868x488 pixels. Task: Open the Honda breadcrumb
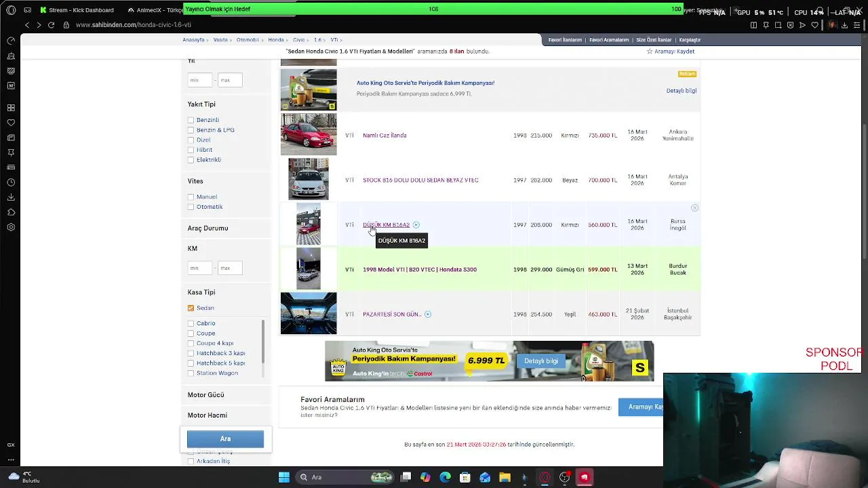point(275,40)
